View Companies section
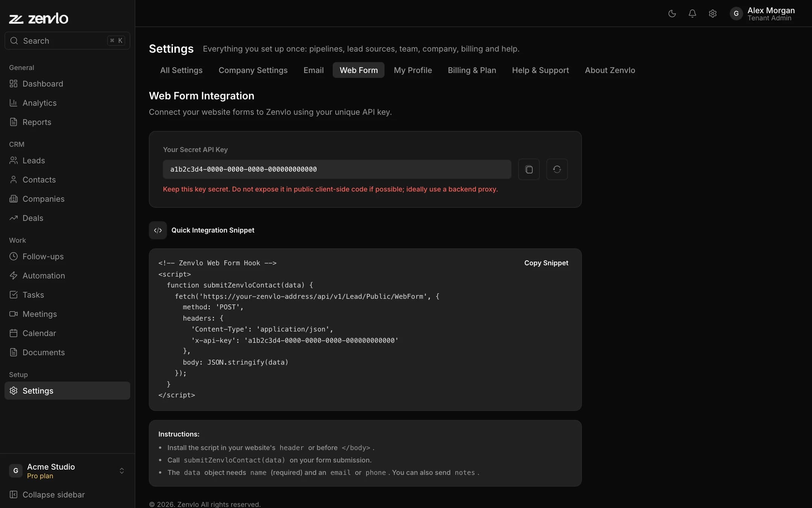The width and height of the screenshot is (812, 508). click(x=67, y=199)
